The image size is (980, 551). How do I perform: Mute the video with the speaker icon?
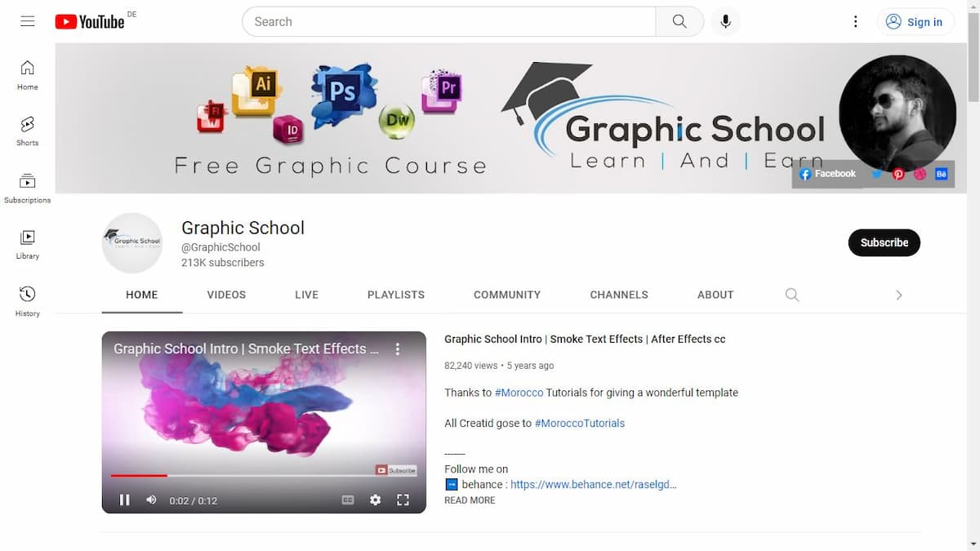tap(151, 500)
